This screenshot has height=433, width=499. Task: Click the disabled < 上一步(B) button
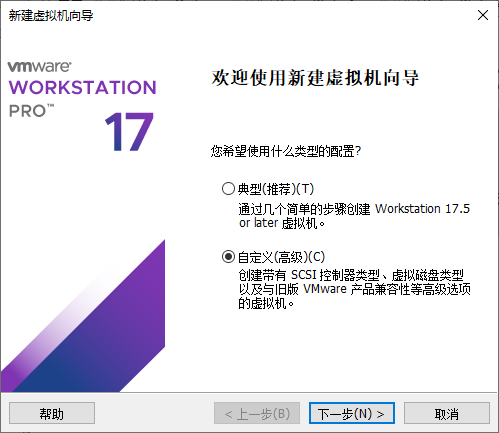pyautogui.click(x=257, y=413)
